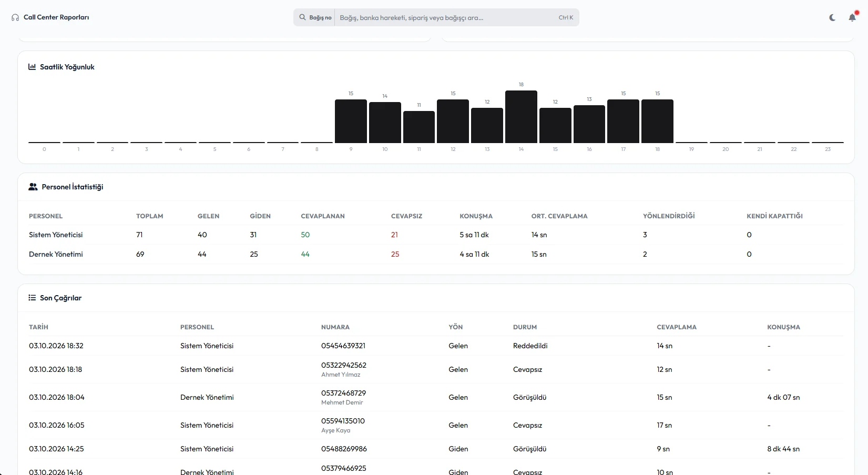Screen dimensions: 868x475
Task: Focus the donation search input field
Action: [447, 17]
